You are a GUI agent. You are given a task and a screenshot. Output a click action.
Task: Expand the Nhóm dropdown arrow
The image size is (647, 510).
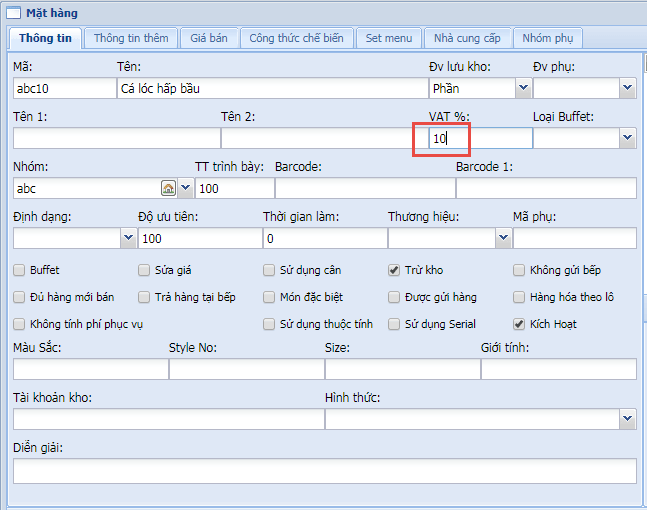click(x=186, y=188)
